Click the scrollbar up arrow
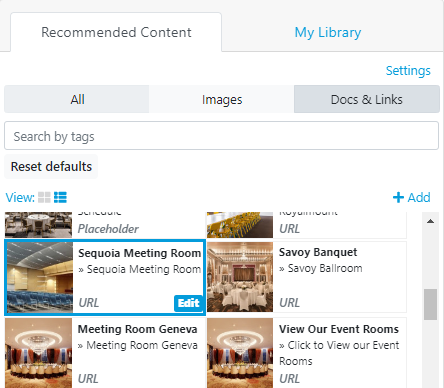This screenshot has height=388, width=444. pyautogui.click(x=430, y=221)
